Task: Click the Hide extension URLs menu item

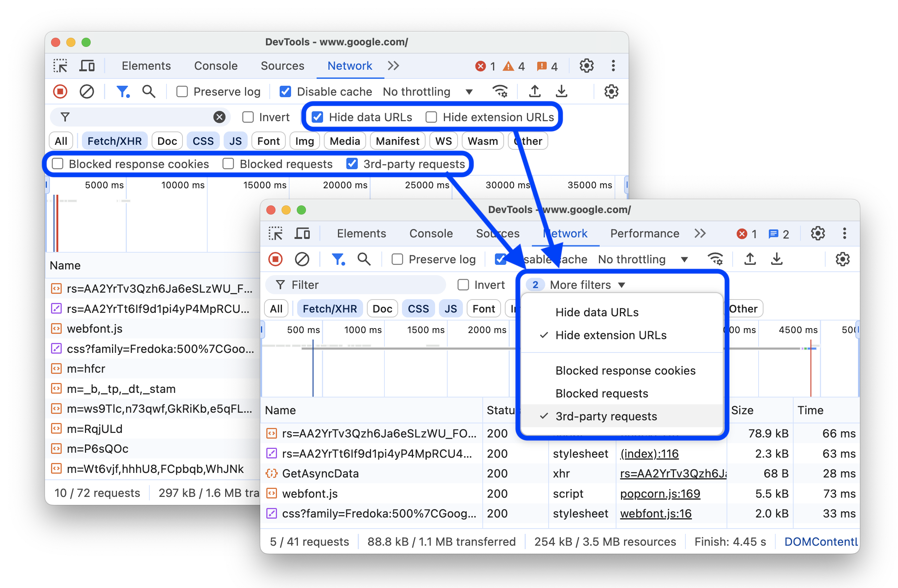Action: tap(610, 335)
